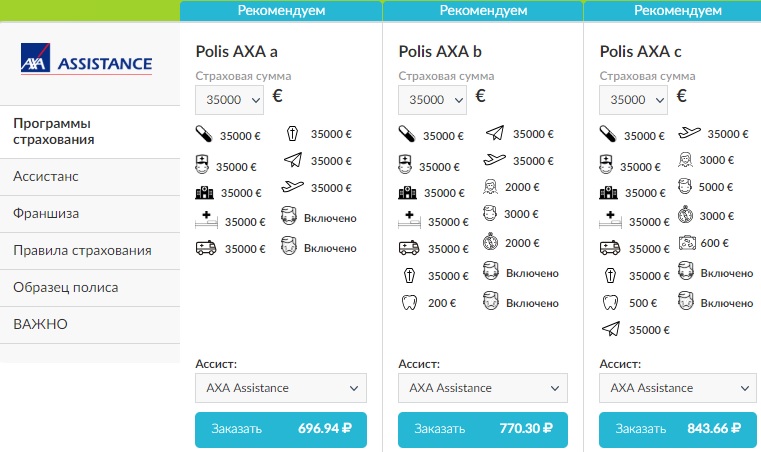Click the ambulance icon in Polis AXA a

(x=203, y=249)
